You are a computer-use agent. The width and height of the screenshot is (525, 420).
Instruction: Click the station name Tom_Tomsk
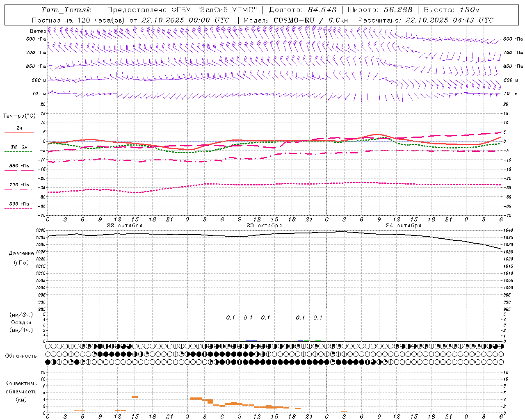point(66,10)
